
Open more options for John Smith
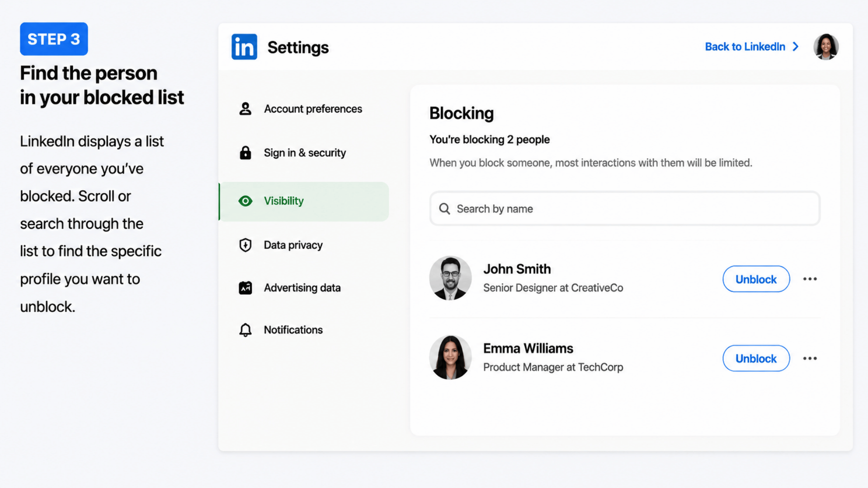[810, 279]
